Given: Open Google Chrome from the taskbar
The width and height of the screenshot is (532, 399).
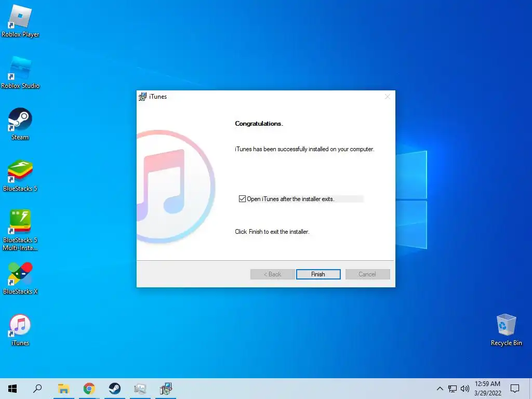Looking at the screenshot, I should [x=89, y=389].
